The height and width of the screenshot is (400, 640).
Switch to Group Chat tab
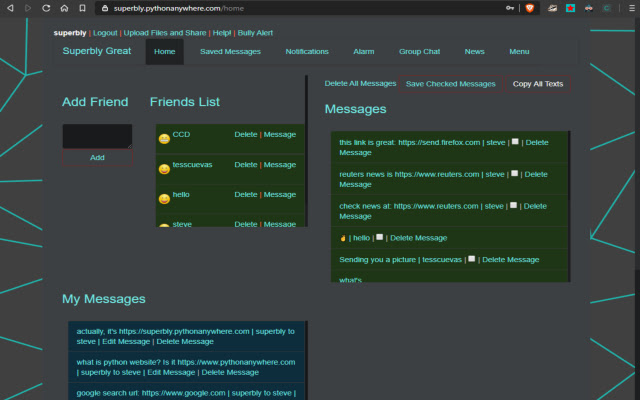pos(419,52)
